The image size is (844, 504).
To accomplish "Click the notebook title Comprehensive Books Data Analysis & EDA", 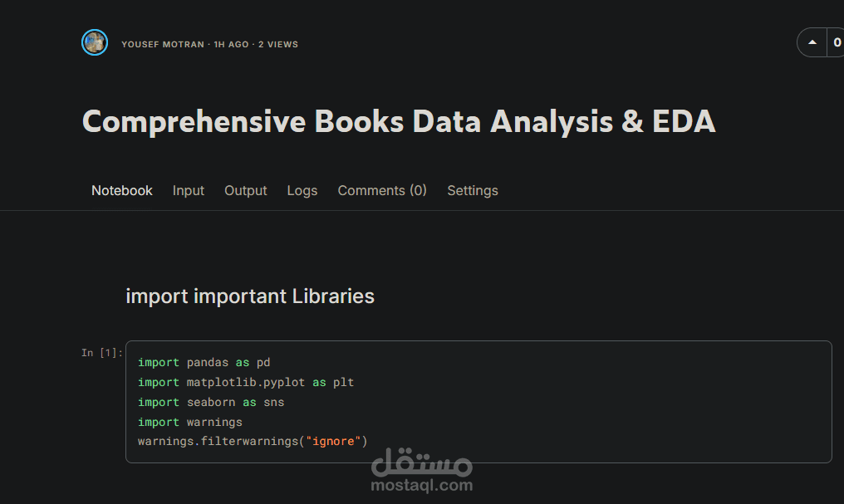I will coord(399,121).
